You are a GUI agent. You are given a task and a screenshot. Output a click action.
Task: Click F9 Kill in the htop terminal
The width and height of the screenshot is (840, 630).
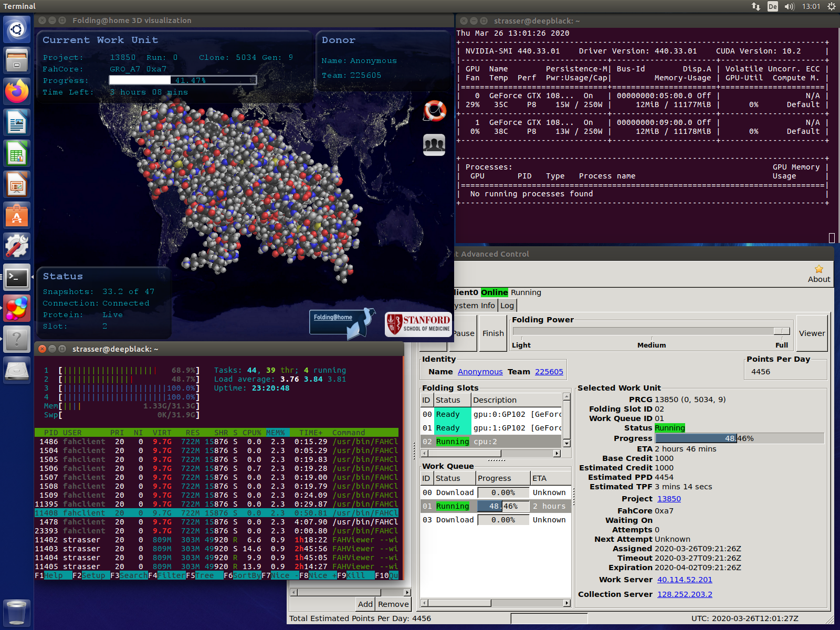coord(355,575)
